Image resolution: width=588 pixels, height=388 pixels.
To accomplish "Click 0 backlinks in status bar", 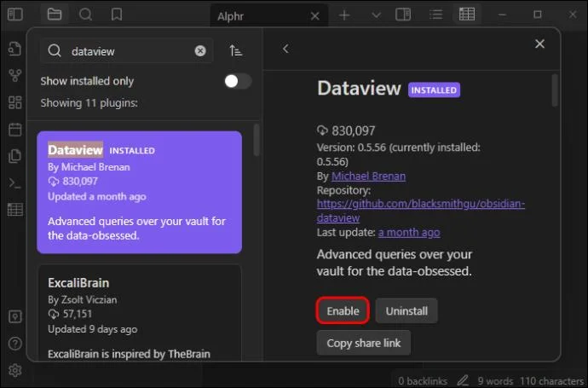I will point(422,381).
